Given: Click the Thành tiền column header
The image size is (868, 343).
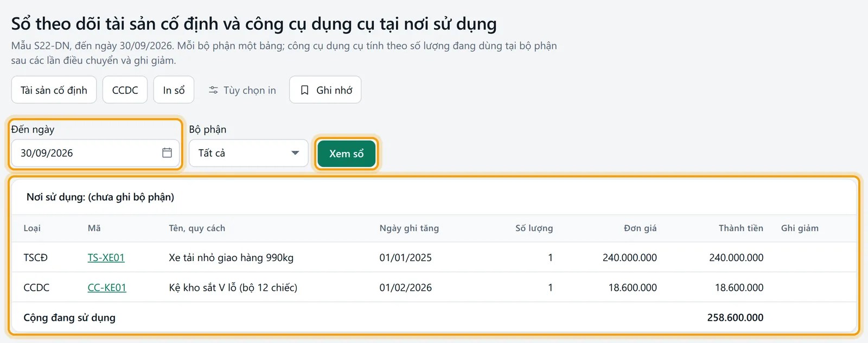Looking at the screenshot, I should pyautogui.click(x=741, y=228).
